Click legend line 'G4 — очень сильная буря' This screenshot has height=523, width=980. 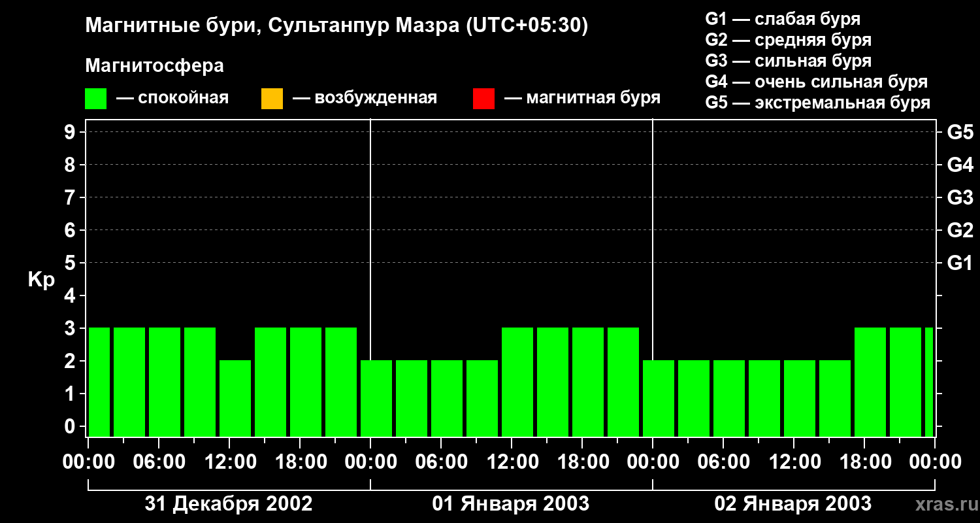[817, 82]
